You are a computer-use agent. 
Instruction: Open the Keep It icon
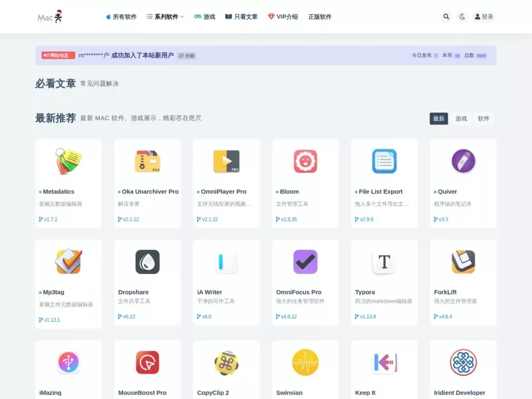point(384,362)
